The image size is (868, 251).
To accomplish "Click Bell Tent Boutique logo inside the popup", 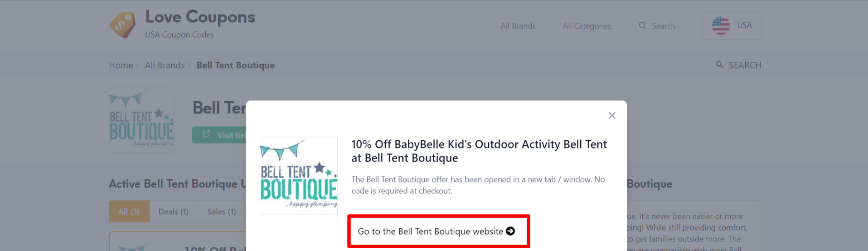I will [299, 176].
